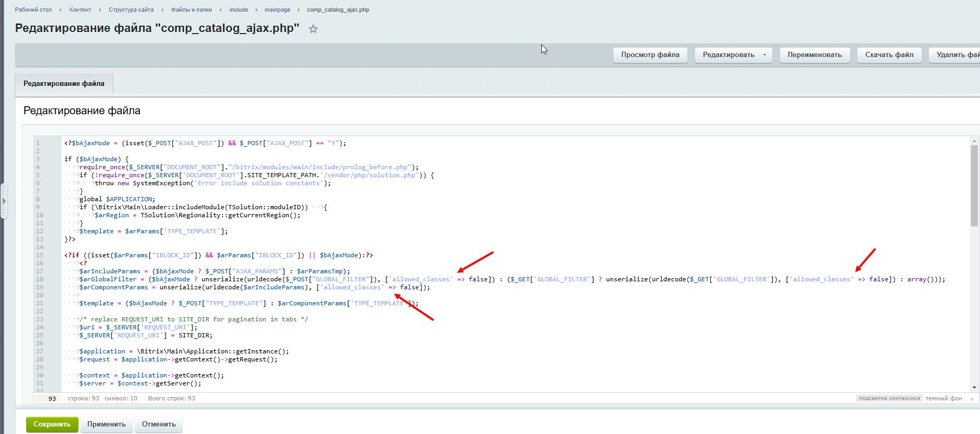Add page to favorites with star icon
The image size is (980, 434).
(x=313, y=29)
